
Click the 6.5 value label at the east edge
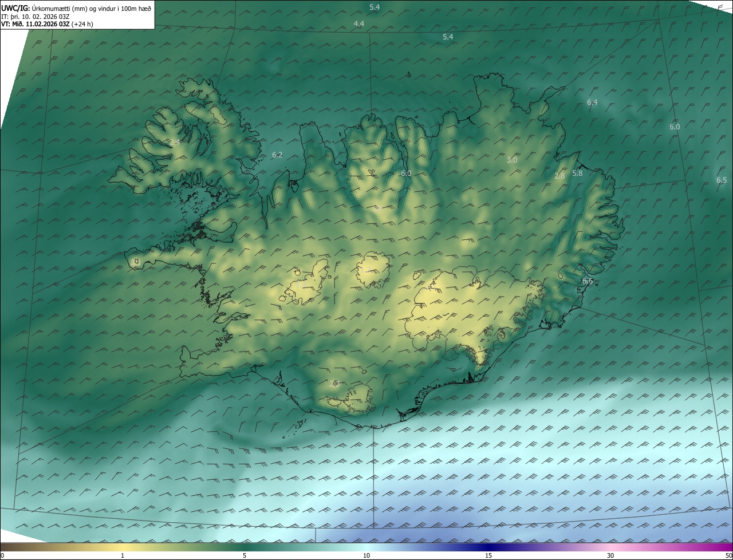[x=722, y=180]
